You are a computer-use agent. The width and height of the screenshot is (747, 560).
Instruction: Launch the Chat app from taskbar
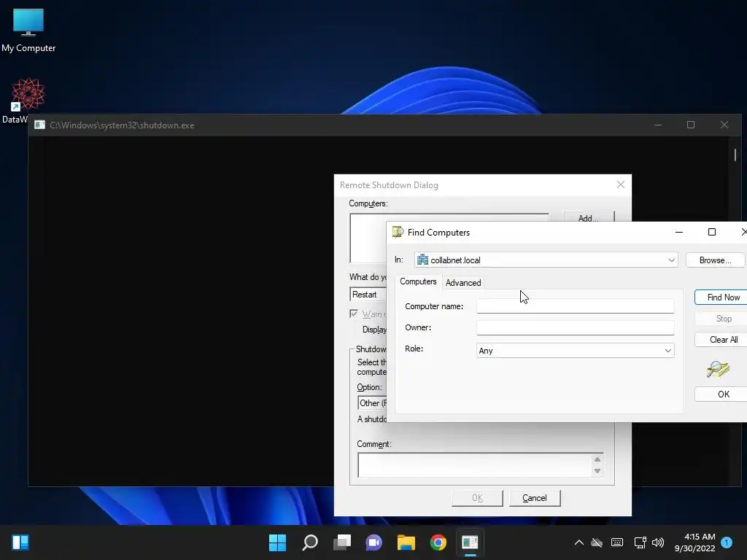pos(374,542)
